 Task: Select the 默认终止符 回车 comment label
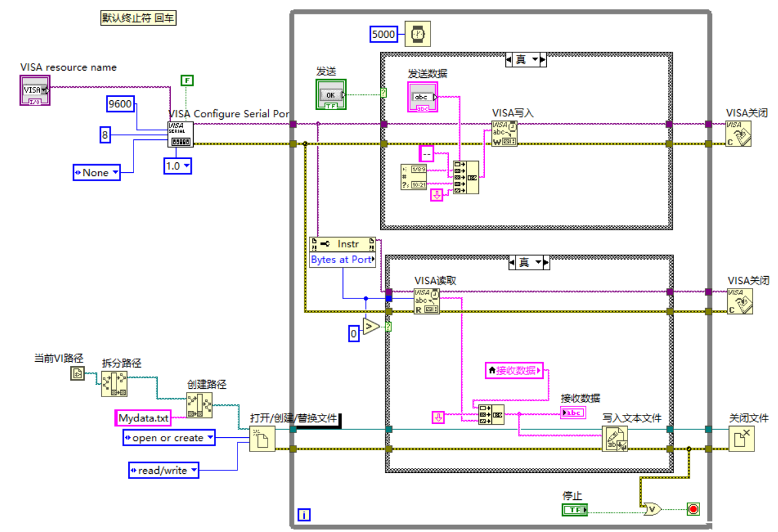(139, 18)
